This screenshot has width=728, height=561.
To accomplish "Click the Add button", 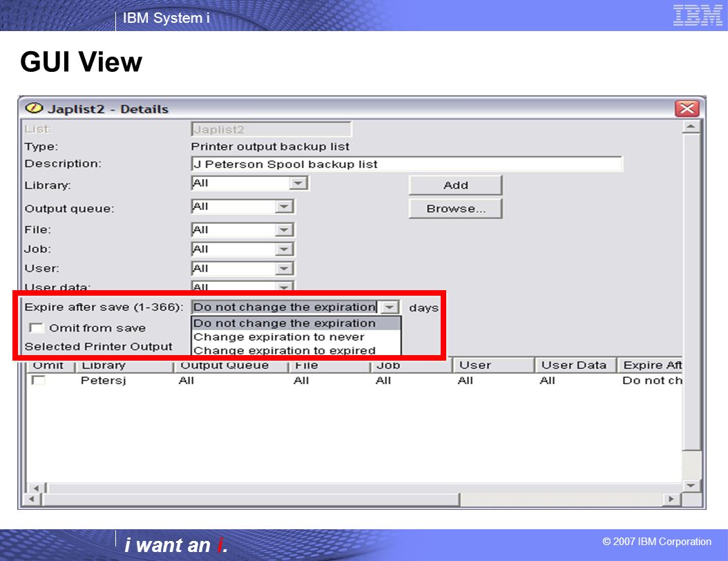I will (x=455, y=185).
